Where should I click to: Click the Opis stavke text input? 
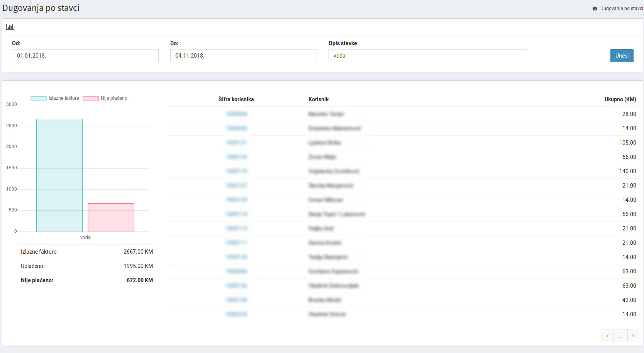pyautogui.click(x=428, y=56)
